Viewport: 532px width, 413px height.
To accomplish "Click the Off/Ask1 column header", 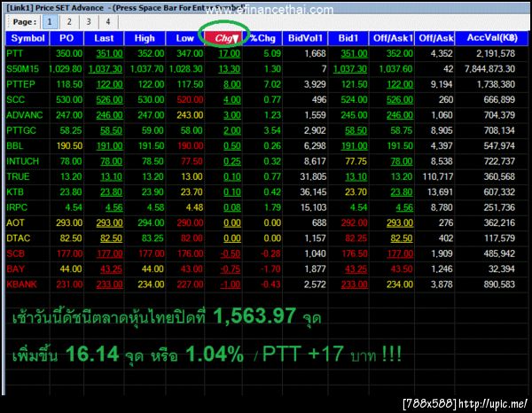I will click(392, 38).
